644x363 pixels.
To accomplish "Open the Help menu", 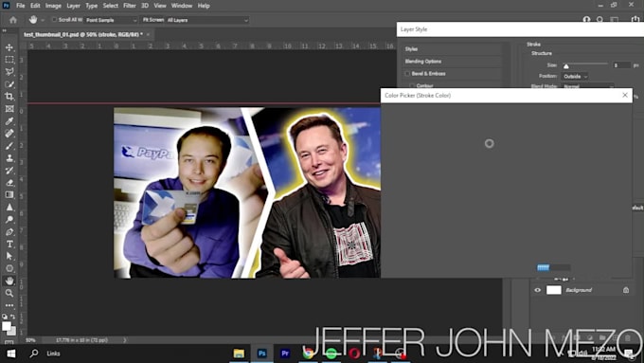I will click(x=204, y=6).
